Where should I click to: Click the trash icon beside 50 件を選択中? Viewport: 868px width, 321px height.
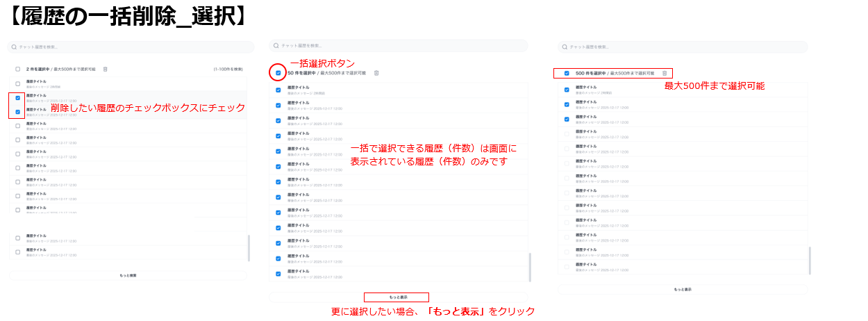tap(376, 73)
